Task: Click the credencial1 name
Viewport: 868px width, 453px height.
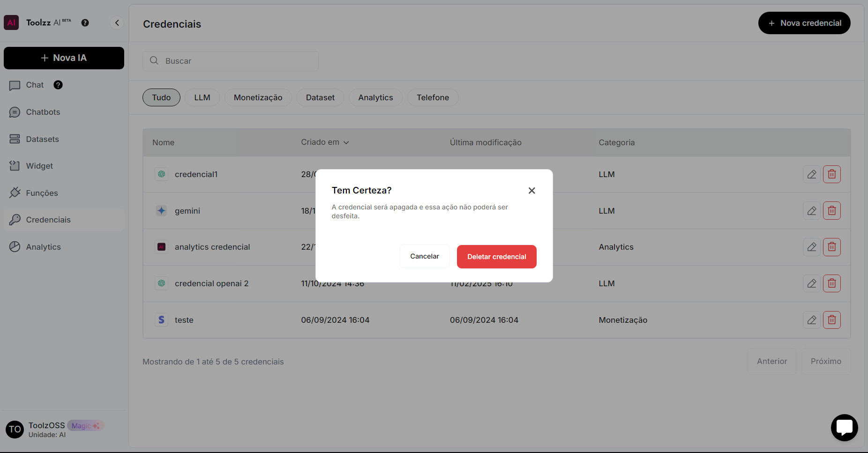Action: click(x=196, y=174)
